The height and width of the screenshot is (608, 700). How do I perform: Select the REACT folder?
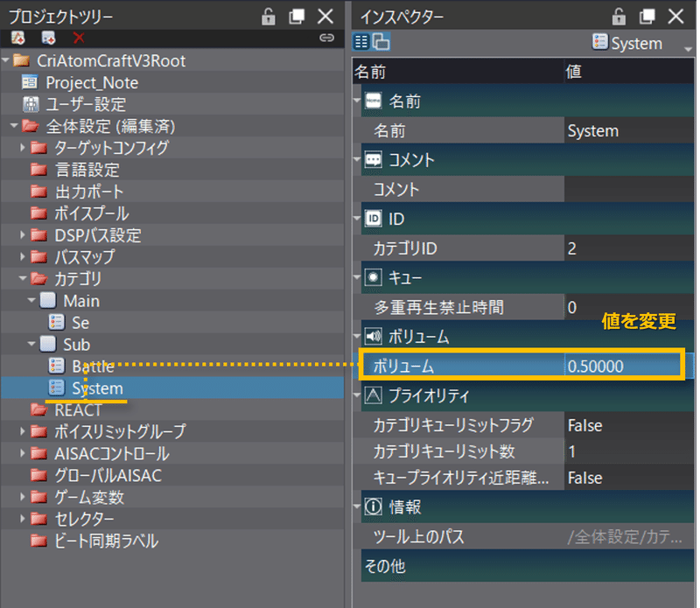pos(78,410)
